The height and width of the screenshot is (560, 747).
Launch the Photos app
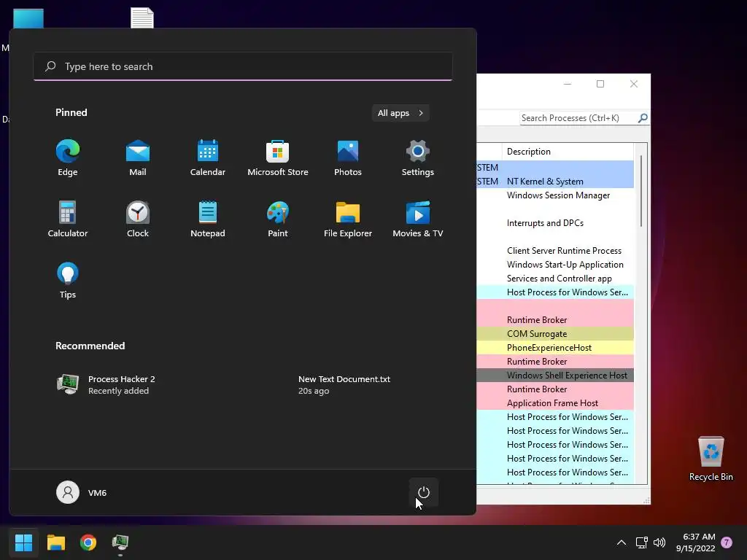(x=348, y=158)
